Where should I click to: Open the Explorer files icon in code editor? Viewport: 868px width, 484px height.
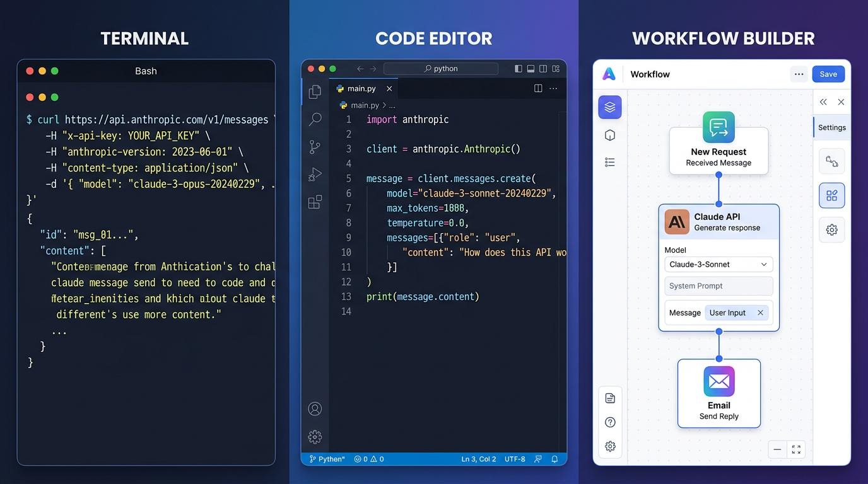(315, 93)
